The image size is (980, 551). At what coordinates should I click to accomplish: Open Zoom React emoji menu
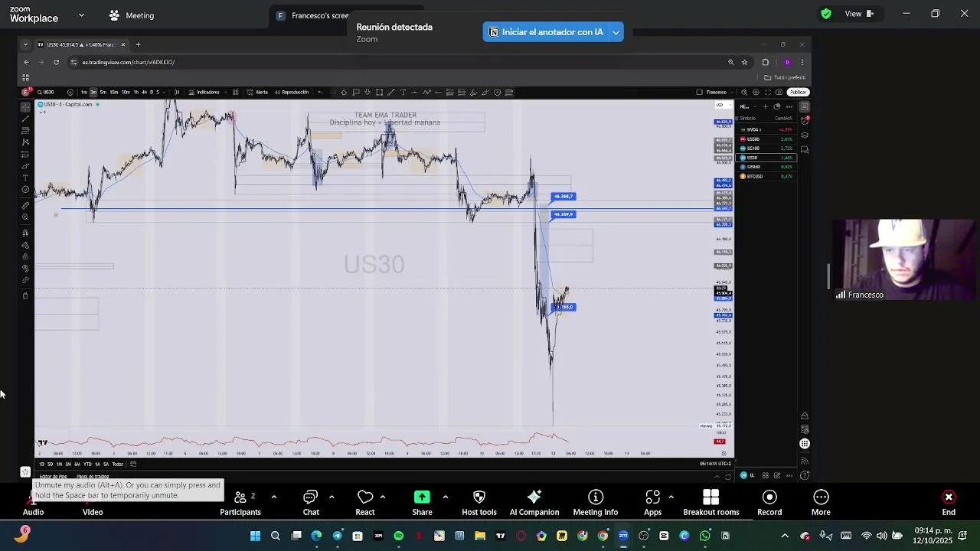pos(365,503)
